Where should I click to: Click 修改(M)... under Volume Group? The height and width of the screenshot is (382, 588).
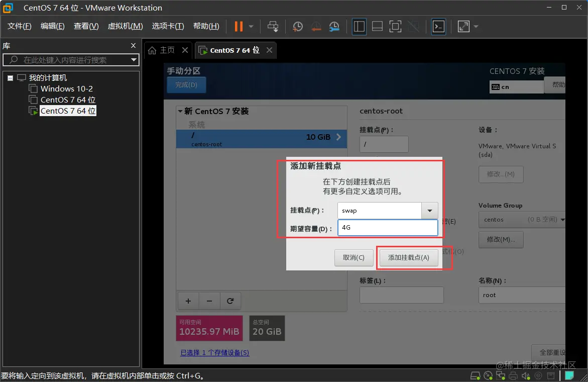pyautogui.click(x=501, y=239)
